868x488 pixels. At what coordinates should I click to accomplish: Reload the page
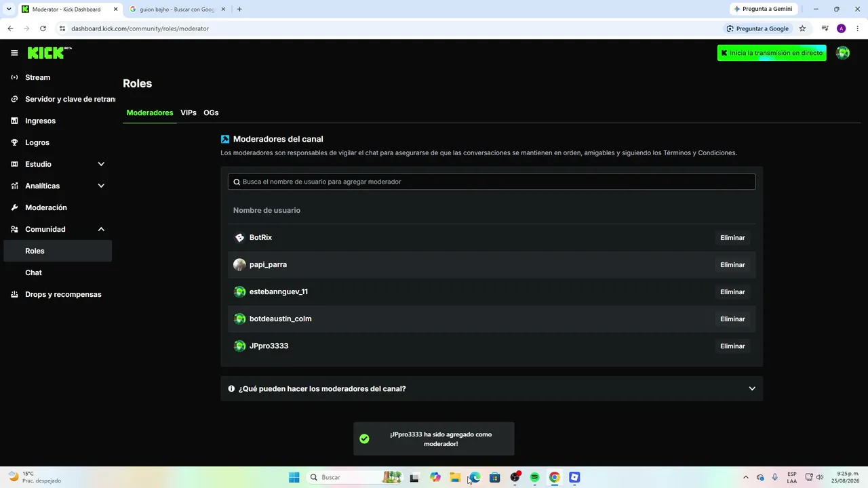coord(43,28)
